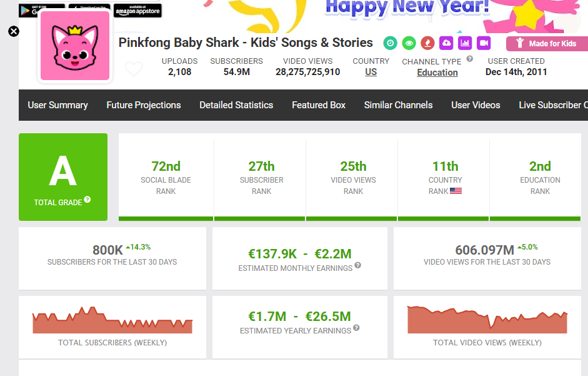The image size is (588, 376).
Task: Show Total Grade help question mark
Action: tap(87, 200)
